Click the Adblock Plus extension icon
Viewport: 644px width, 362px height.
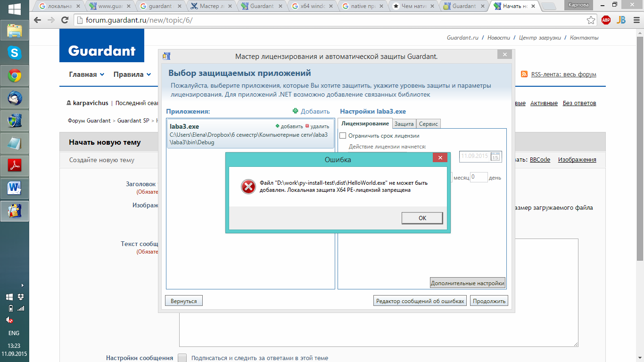tap(606, 20)
